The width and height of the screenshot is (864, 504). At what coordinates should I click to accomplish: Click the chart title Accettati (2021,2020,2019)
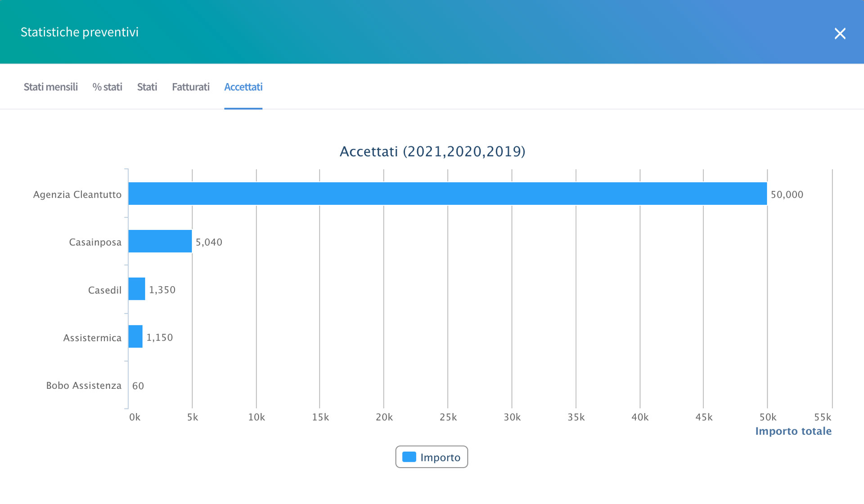pyautogui.click(x=432, y=151)
